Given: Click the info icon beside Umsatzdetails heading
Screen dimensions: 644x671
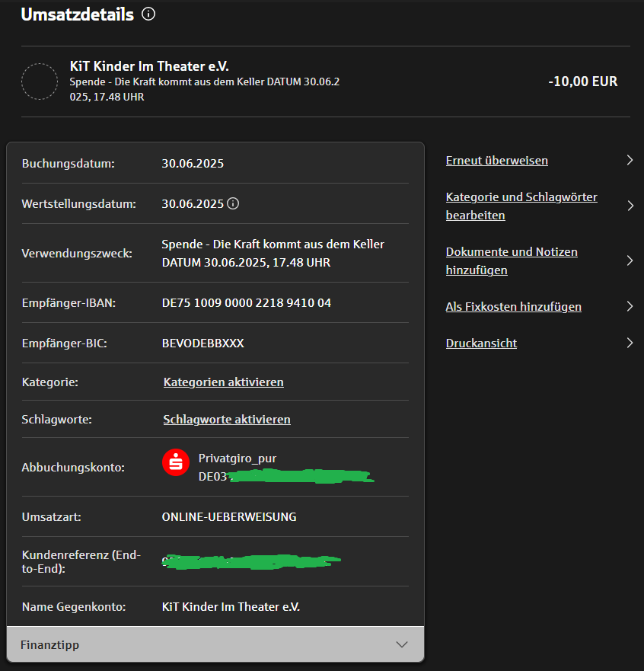Looking at the screenshot, I should [x=149, y=14].
